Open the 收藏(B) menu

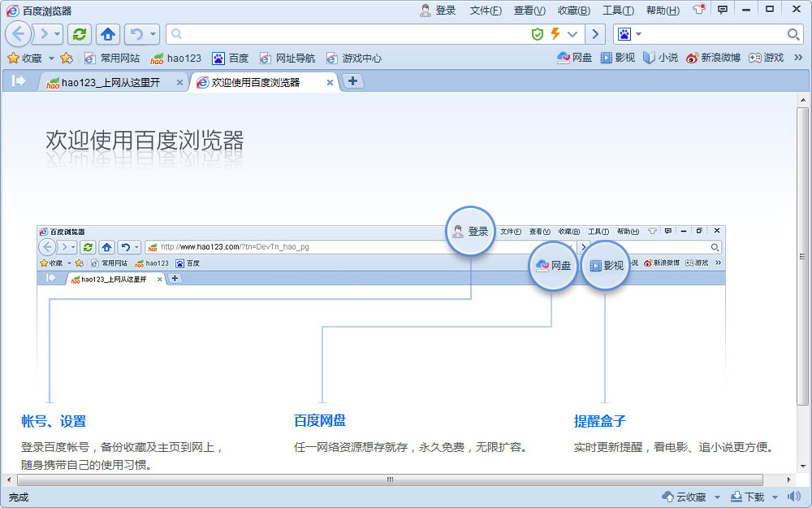click(x=574, y=11)
